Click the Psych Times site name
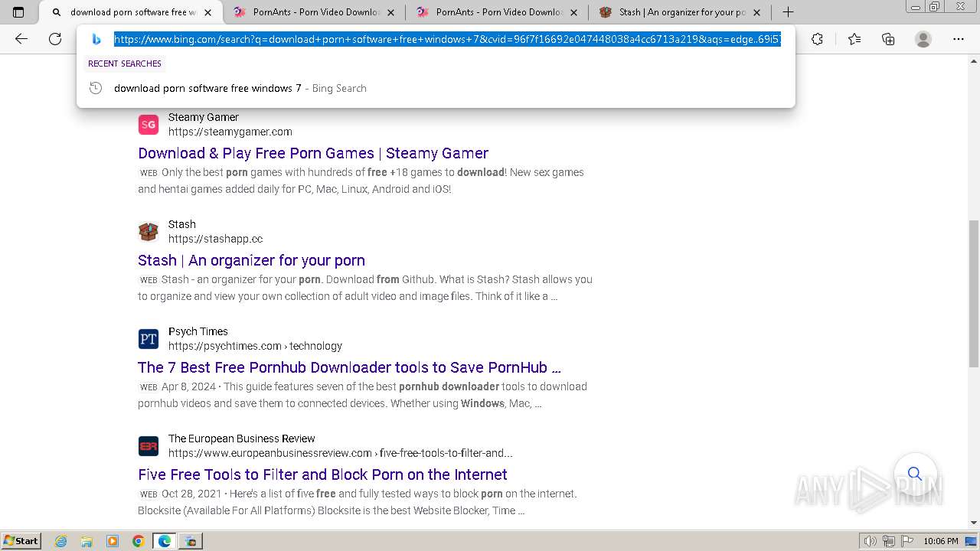Viewport: 980px width, 551px height. pos(198,331)
